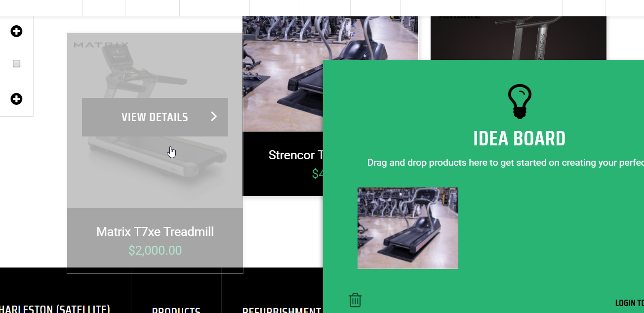The width and height of the screenshot is (644, 313).
Task: Follow the LOGIN TO link on the Idea Board
Action: tap(629, 303)
